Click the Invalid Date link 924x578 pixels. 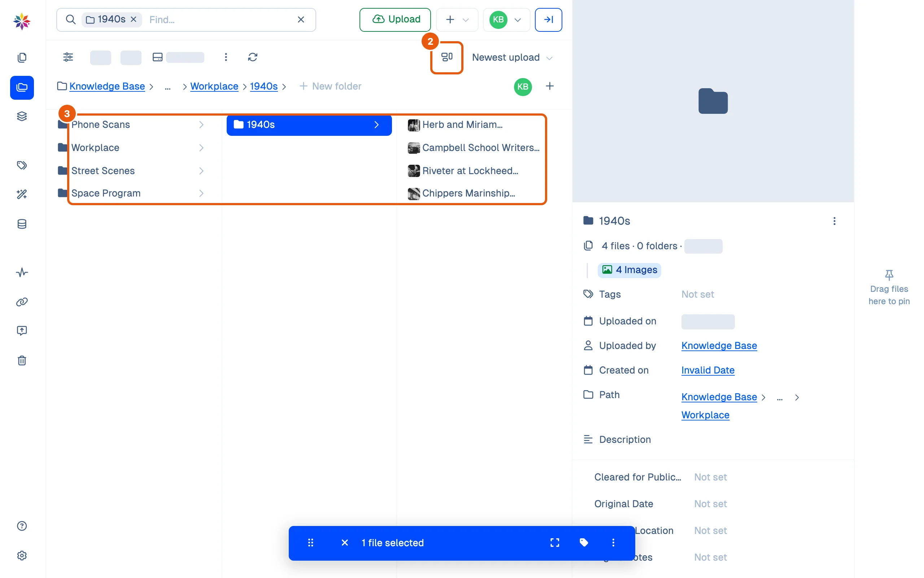707,370
